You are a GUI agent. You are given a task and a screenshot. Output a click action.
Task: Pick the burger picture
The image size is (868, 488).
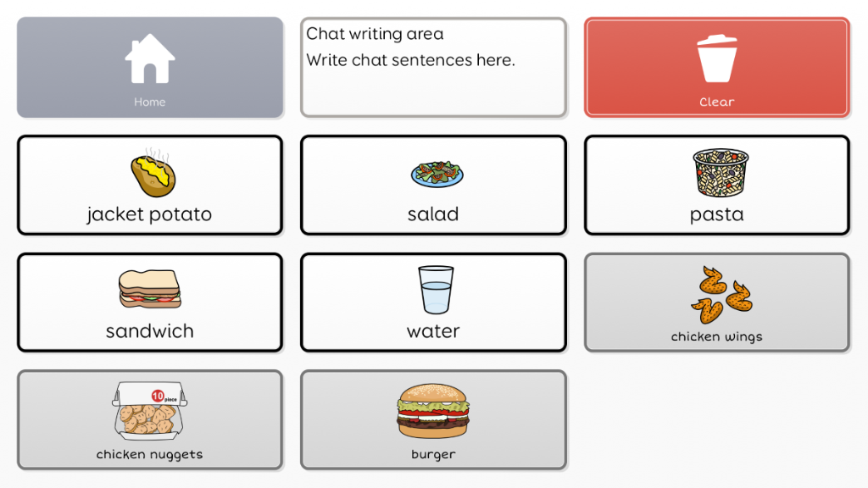[x=433, y=411]
